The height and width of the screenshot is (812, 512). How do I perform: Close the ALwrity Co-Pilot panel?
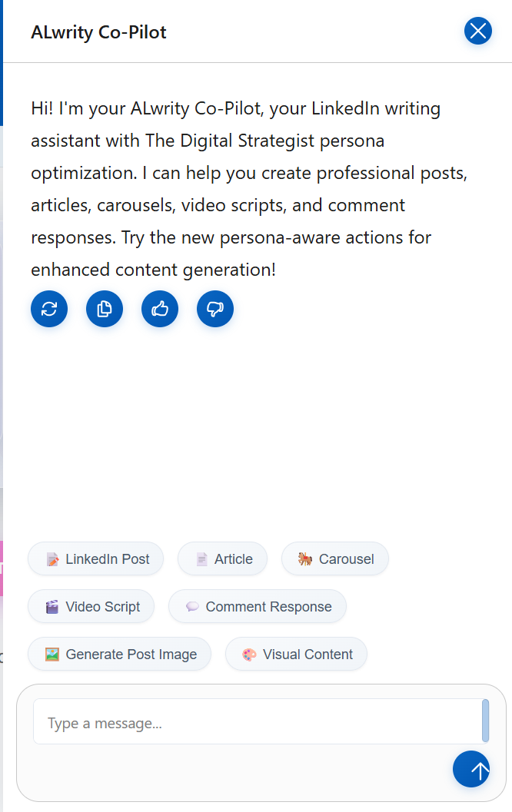477,31
